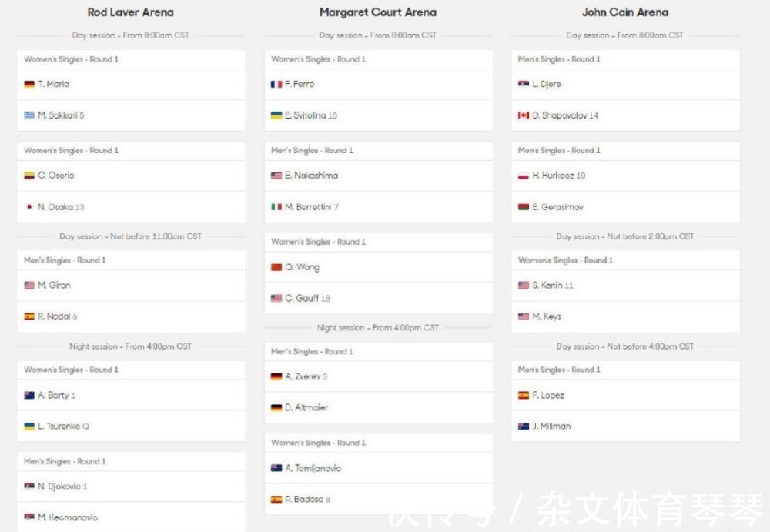Click player name M. Berrettini
This screenshot has height=532, width=770.
pos(308,207)
